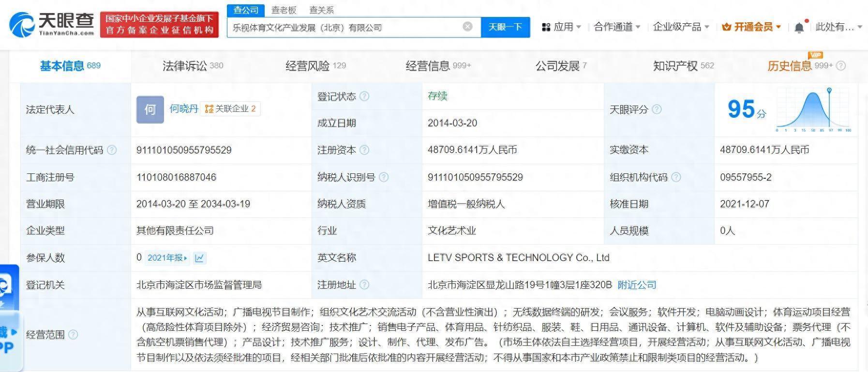Expand the 应用 dropdown
Image resolution: width=868 pixels, height=372 pixels.
(579, 27)
